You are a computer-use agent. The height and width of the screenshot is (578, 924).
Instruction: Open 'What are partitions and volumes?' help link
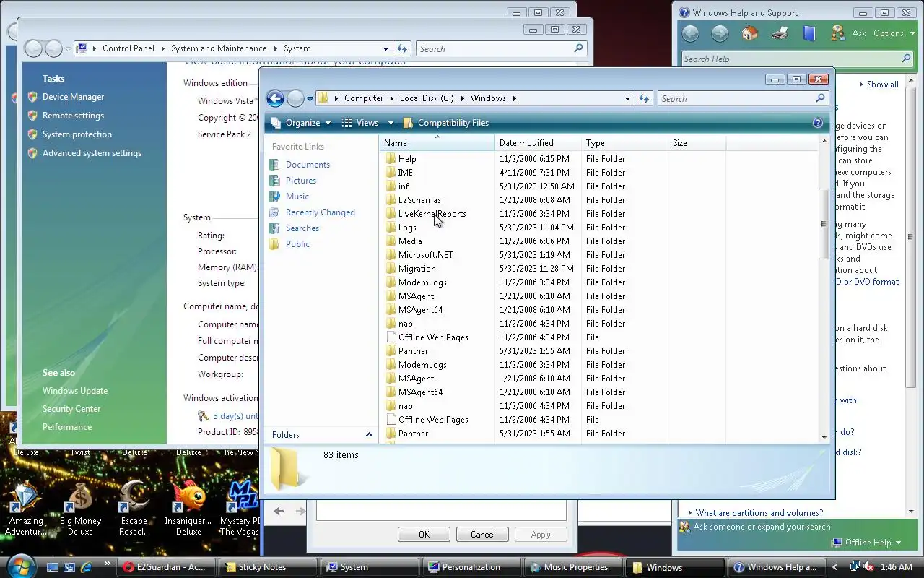(759, 513)
